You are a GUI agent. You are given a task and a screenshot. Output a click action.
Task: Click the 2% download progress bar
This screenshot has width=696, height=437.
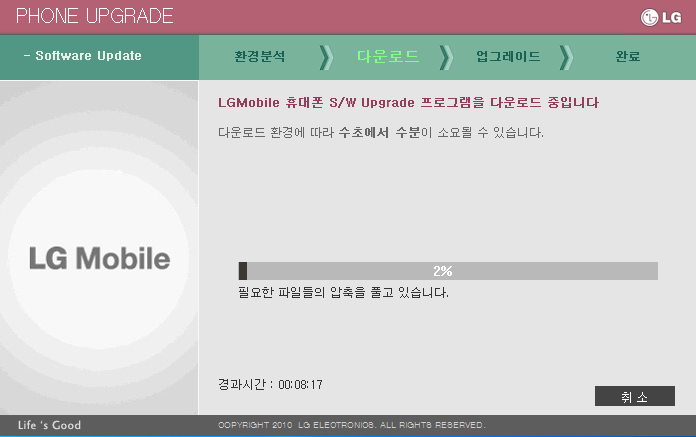pyautogui.click(x=448, y=271)
